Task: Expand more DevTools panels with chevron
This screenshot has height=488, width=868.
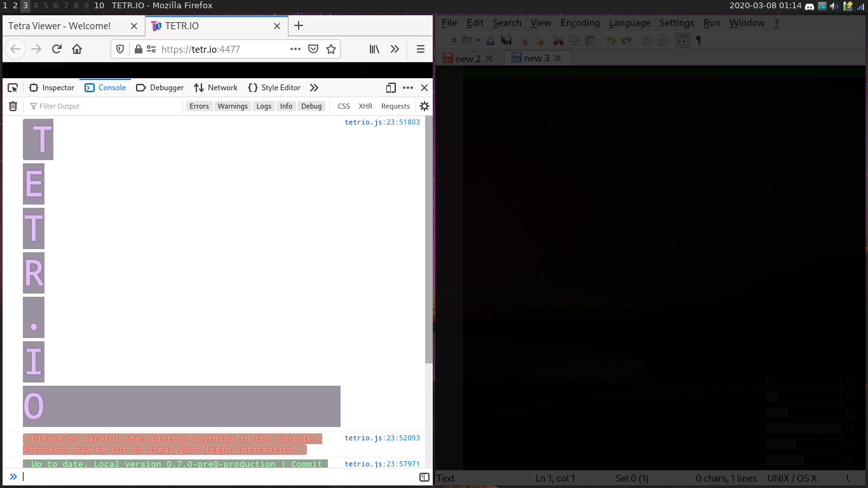Action: pos(314,88)
